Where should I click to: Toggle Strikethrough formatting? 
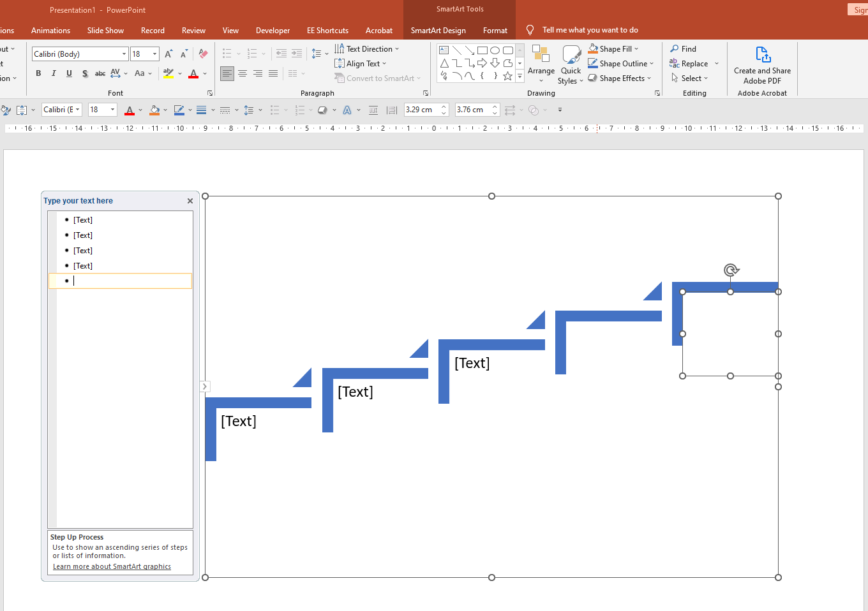[x=100, y=73]
